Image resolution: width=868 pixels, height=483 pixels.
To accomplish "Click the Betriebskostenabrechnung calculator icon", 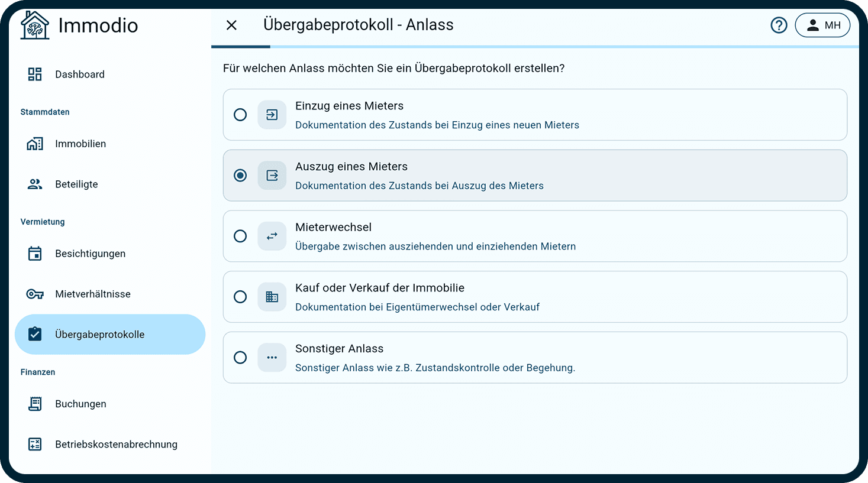I will tap(35, 444).
